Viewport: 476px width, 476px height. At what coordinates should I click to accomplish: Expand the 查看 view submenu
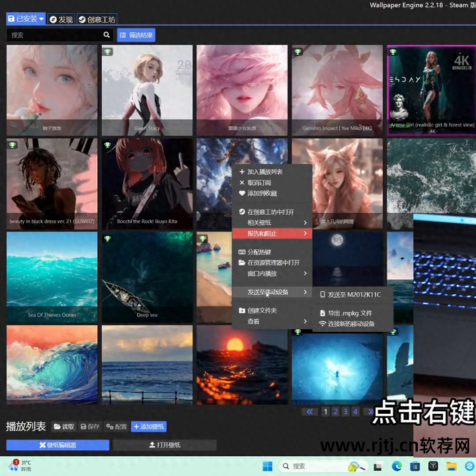click(x=272, y=321)
